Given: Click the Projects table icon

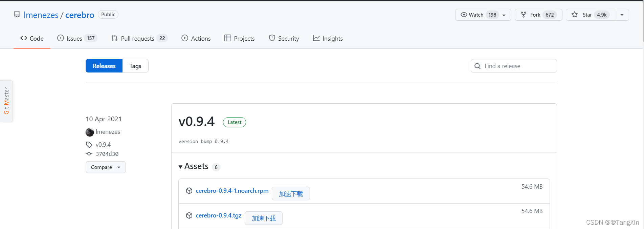Looking at the screenshot, I should click(x=228, y=38).
